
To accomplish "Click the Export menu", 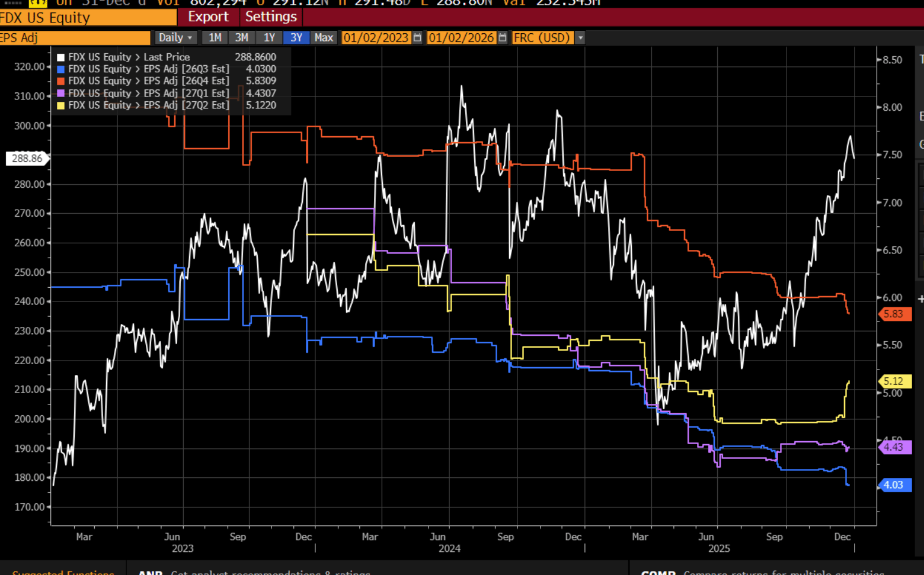I will [x=208, y=17].
